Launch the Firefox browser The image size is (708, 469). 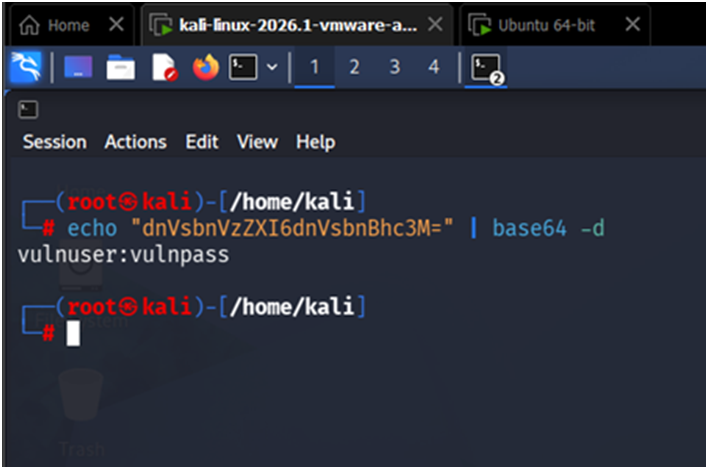click(206, 67)
